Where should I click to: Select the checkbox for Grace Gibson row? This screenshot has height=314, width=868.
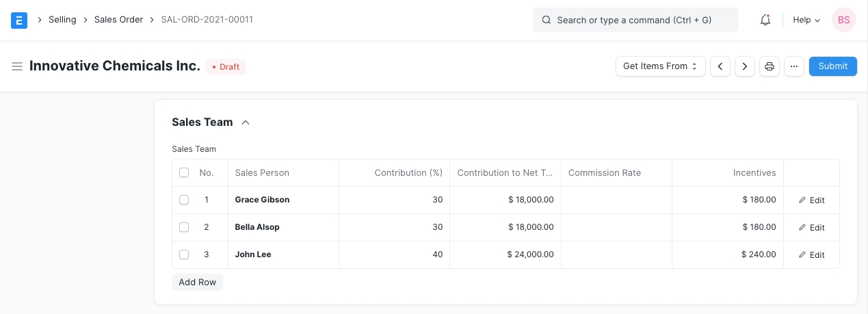[184, 200]
